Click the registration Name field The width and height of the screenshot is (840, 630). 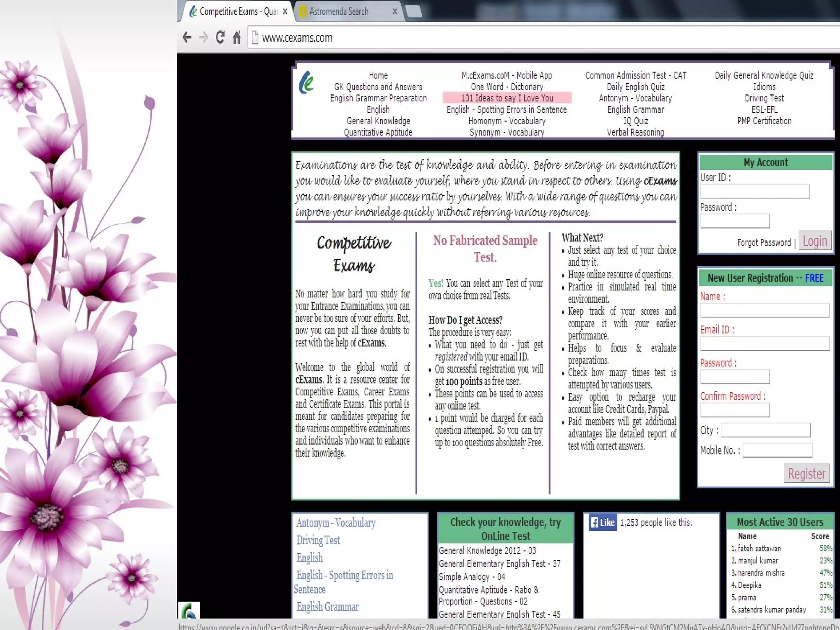pyautogui.click(x=765, y=310)
